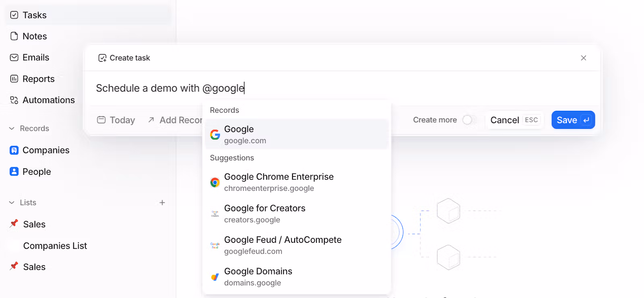Collapse the Records sidebar section
Screen dimensions: 644x298
click(12, 128)
